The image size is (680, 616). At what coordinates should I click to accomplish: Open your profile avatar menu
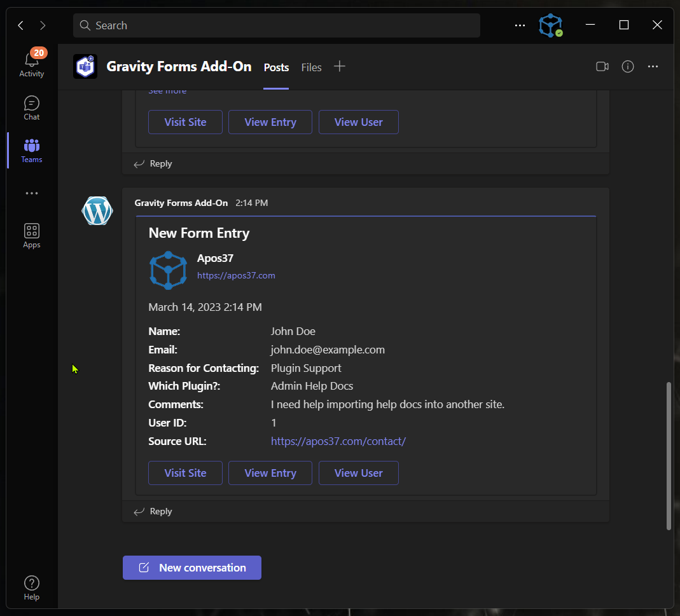tap(550, 25)
